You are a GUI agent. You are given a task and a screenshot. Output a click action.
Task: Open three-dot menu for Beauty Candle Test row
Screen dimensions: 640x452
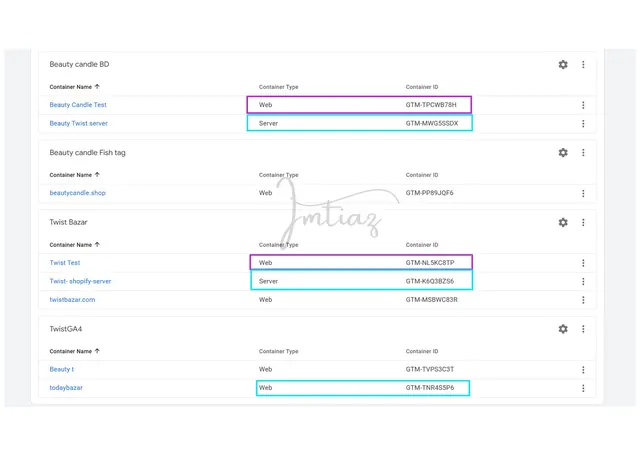(583, 105)
